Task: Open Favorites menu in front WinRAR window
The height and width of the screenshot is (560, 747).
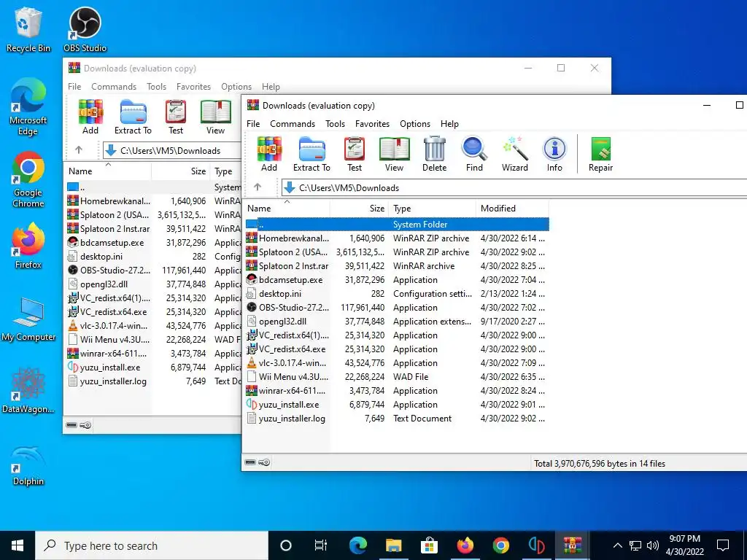Action: coord(372,124)
